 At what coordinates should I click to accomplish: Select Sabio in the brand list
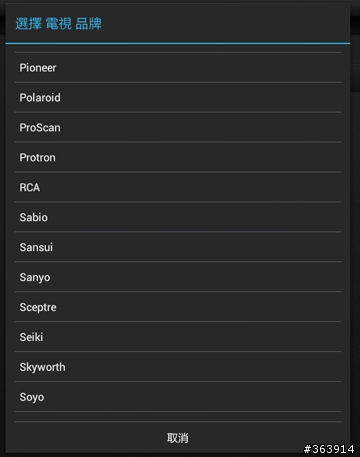[178, 217]
